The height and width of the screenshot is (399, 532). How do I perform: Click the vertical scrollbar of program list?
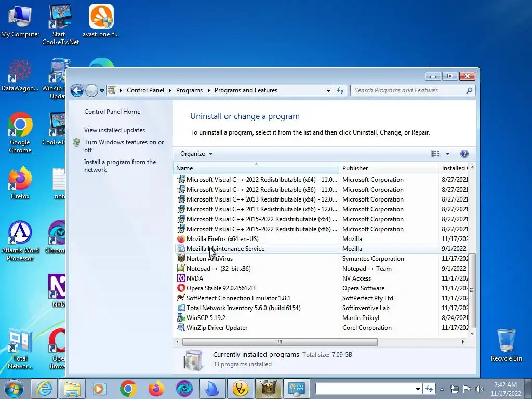click(472, 290)
